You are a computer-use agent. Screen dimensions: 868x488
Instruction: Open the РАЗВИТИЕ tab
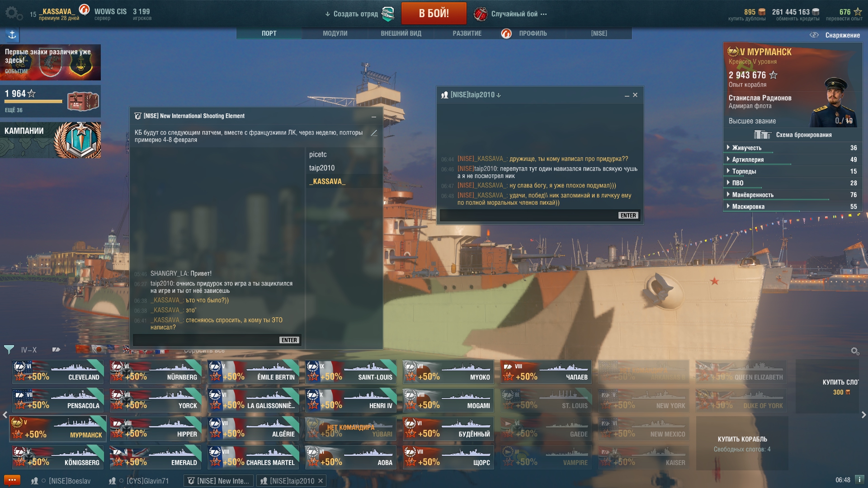[467, 33]
